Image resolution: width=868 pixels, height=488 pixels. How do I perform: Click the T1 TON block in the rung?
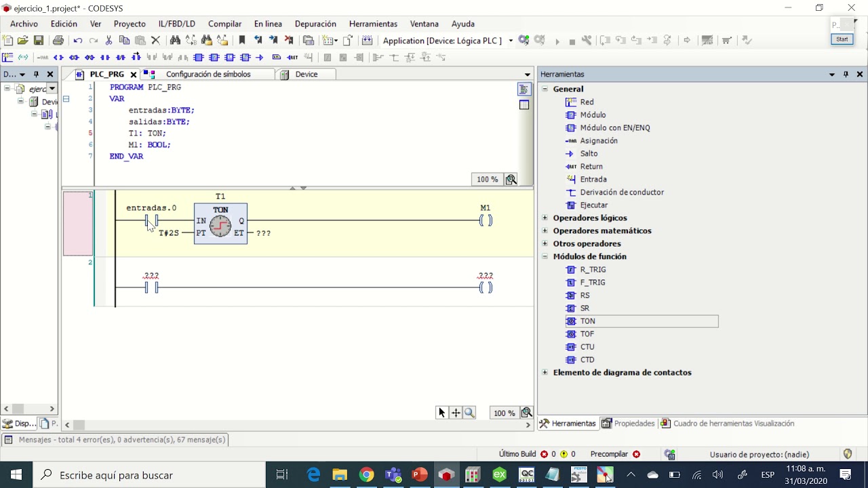[x=220, y=223]
